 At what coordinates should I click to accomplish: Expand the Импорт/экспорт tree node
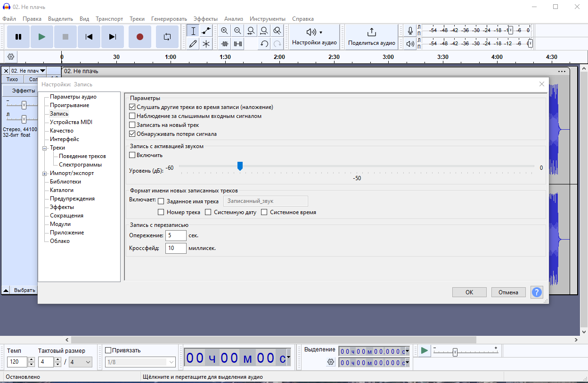point(45,174)
